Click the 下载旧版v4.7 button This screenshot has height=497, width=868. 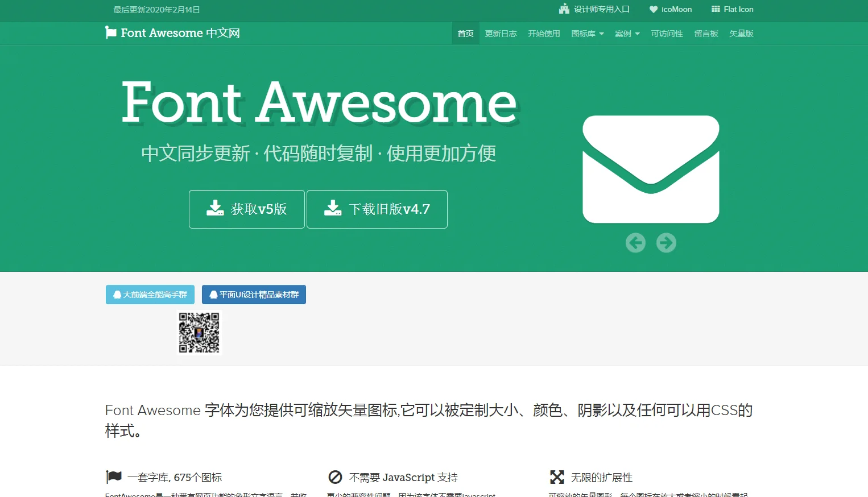377,209
